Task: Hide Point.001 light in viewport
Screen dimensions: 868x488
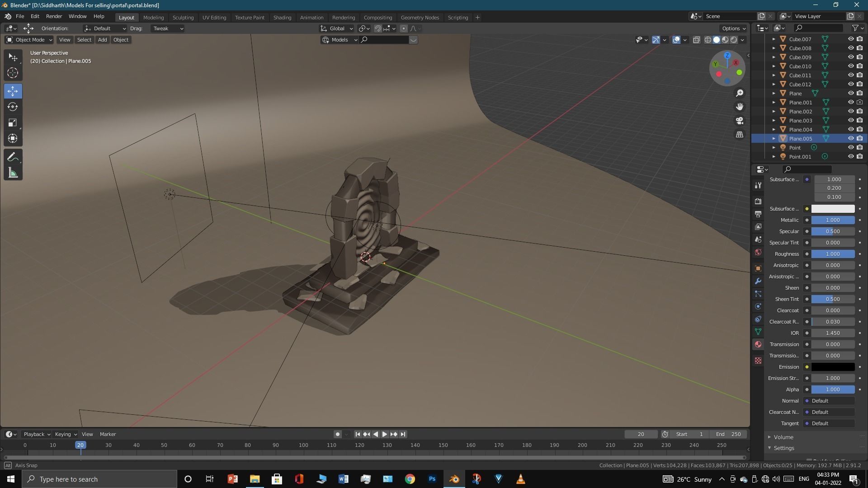Action: click(850, 157)
